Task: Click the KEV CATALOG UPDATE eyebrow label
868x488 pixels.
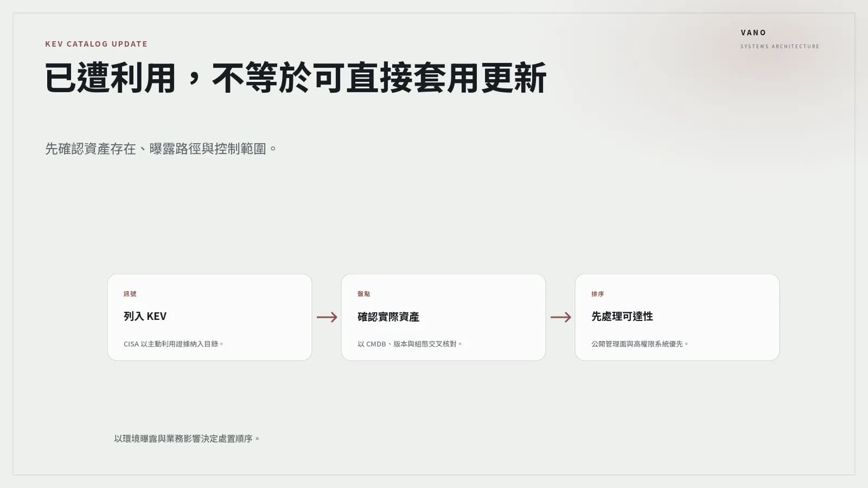Action: click(96, 44)
